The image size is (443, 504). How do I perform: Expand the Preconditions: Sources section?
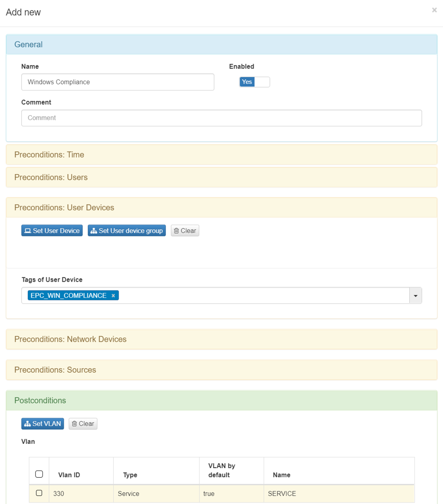coord(55,370)
